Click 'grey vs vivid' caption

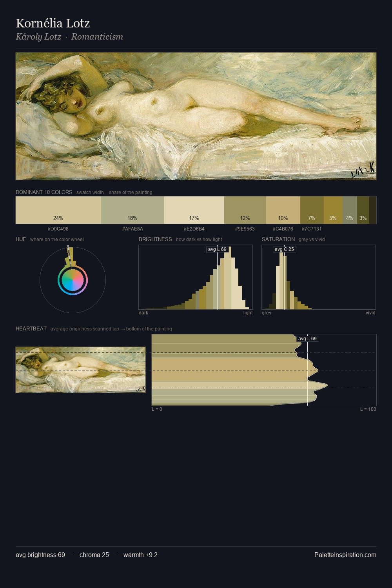pos(312,240)
